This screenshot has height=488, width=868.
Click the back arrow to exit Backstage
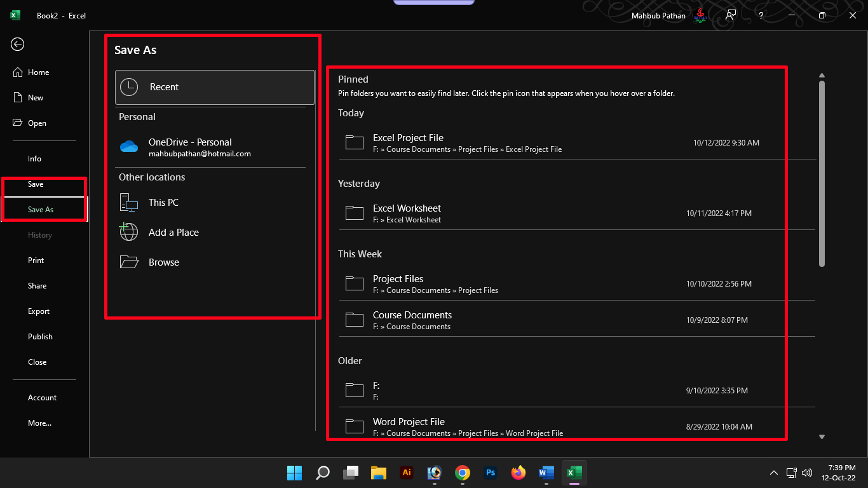tap(18, 44)
